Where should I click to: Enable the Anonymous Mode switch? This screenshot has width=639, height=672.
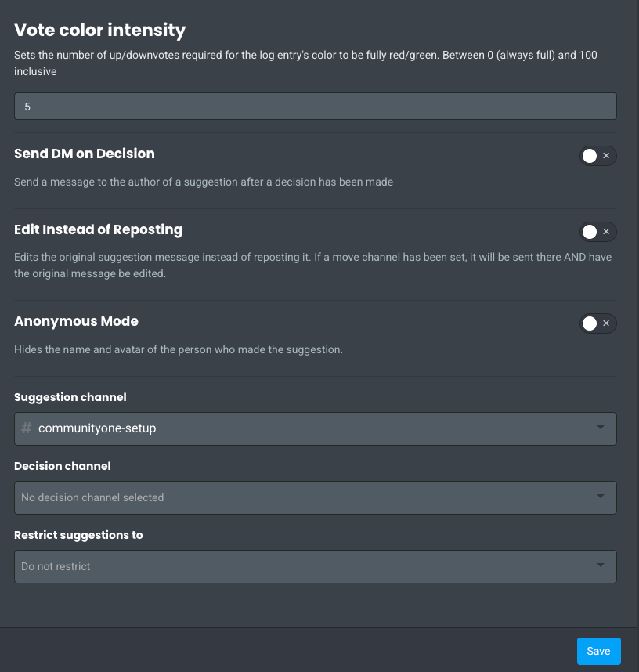597,323
